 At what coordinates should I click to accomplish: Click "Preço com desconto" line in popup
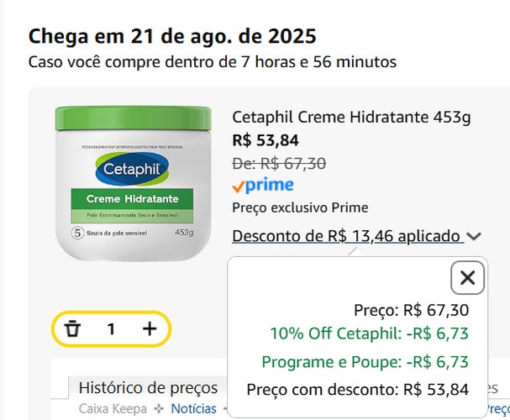[x=357, y=390]
